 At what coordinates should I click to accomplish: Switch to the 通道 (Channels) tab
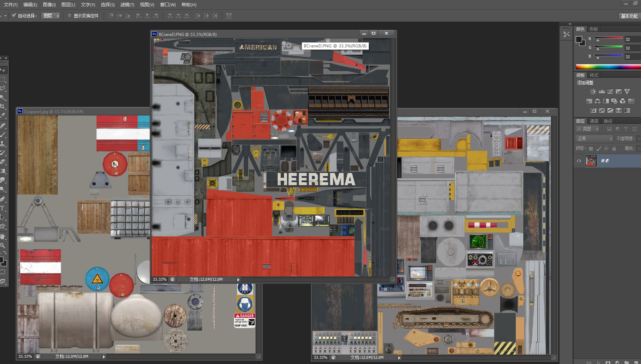coord(594,121)
